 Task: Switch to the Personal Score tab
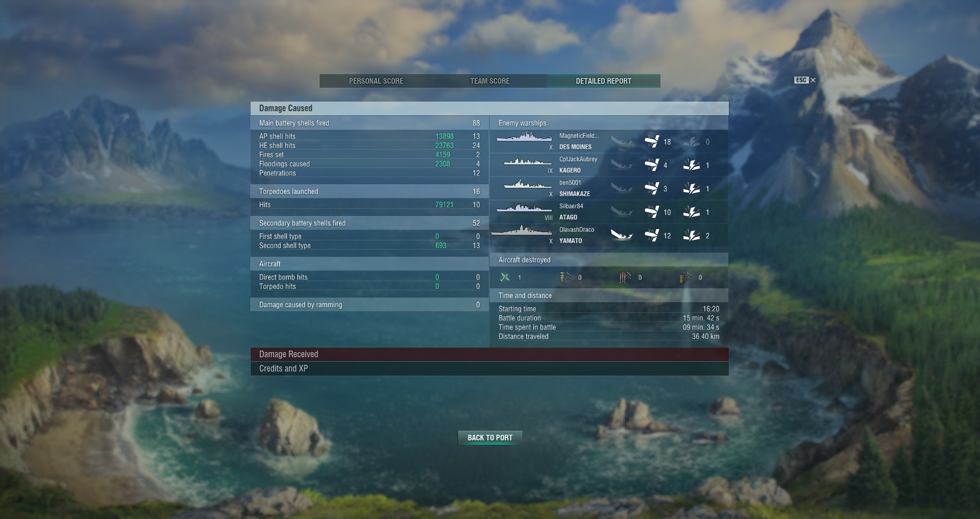[x=376, y=81]
